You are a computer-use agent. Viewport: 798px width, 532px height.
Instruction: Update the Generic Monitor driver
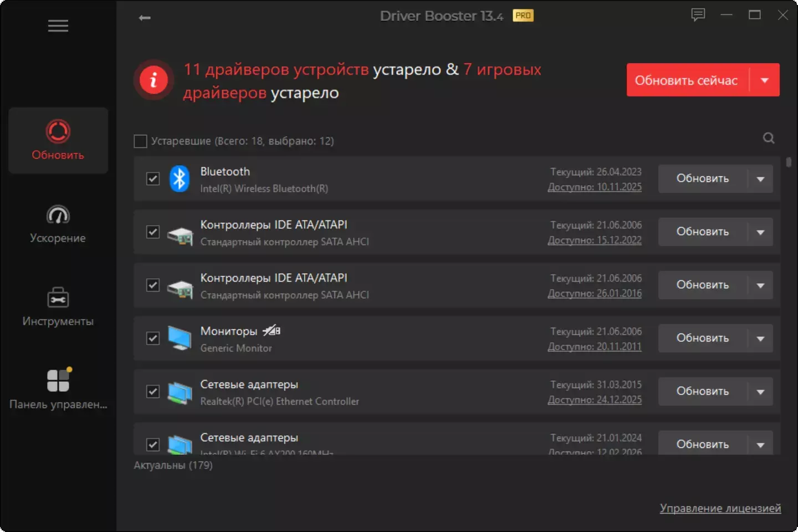click(x=703, y=338)
